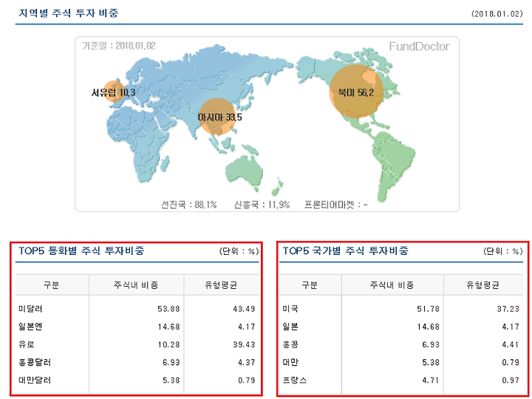Click the value 5.38 in the 대만 country row
This screenshot has height=399, width=532.
pyautogui.click(x=431, y=362)
